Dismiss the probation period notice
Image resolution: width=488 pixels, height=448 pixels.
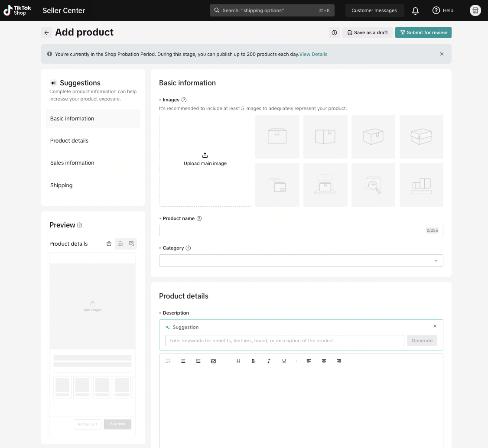[442, 54]
